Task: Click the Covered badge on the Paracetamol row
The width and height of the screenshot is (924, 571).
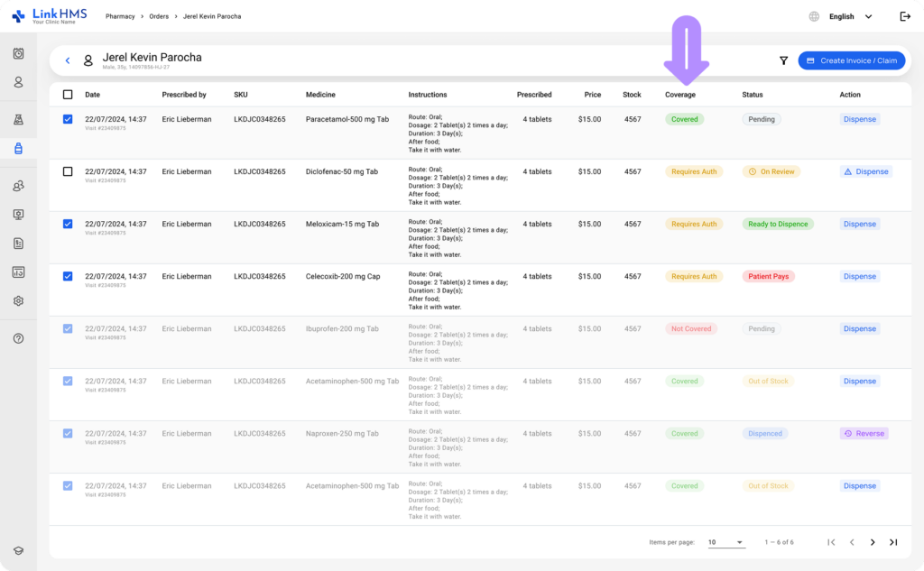Action: (684, 119)
